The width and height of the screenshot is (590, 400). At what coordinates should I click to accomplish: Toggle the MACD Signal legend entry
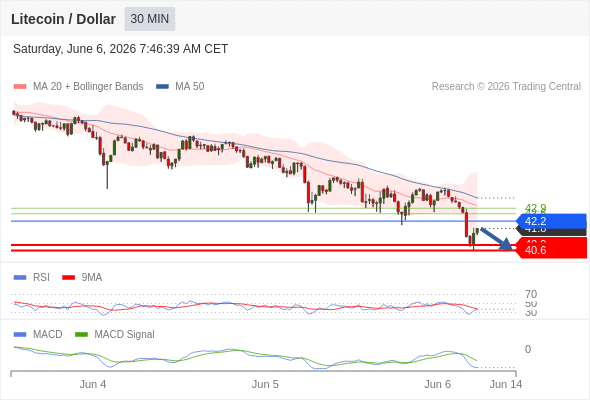115,334
